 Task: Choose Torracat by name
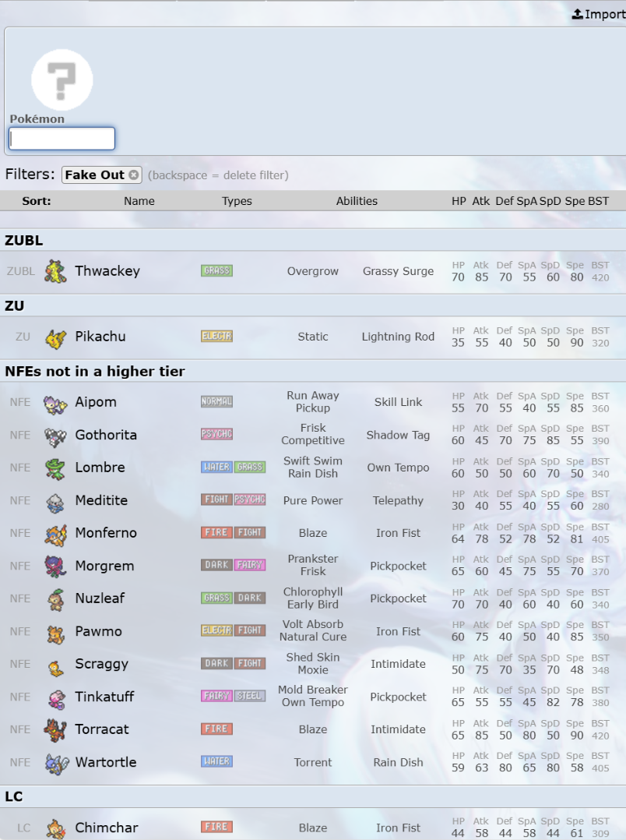[x=102, y=729]
